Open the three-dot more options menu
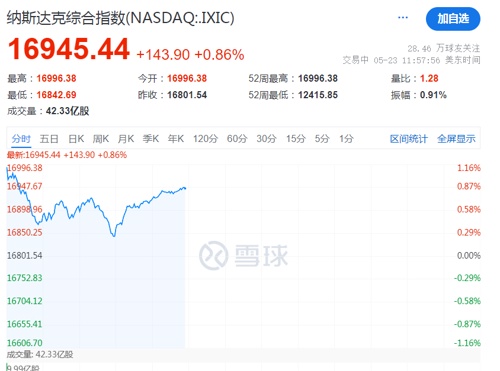The height and width of the screenshot is (371, 500). coord(403,17)
